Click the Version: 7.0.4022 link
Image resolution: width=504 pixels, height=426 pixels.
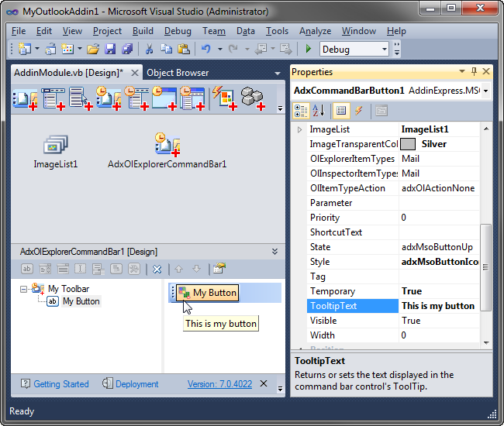tap(220, 384)
